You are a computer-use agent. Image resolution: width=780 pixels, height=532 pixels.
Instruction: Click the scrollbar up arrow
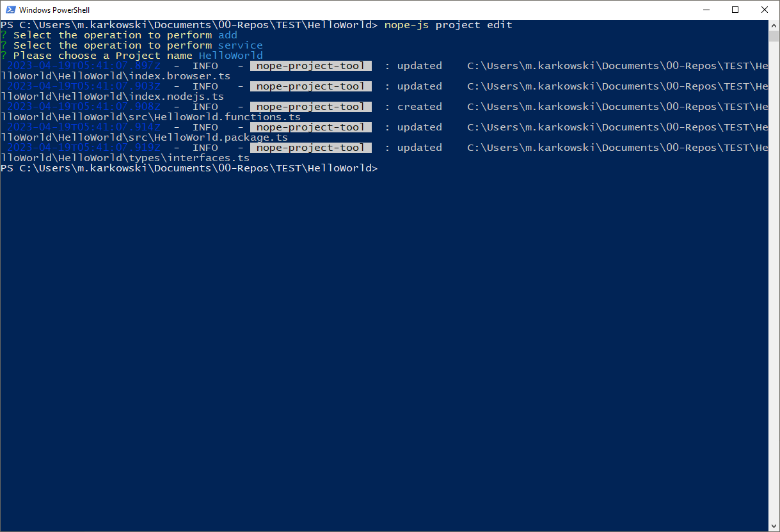(x=774, y=25)
